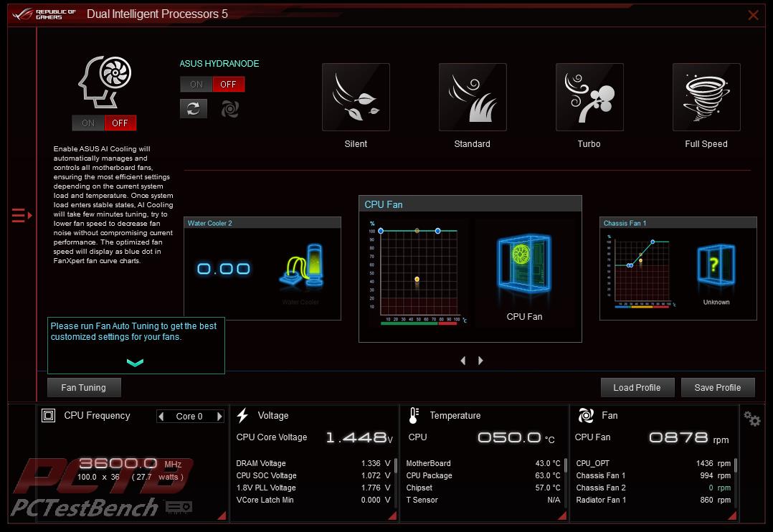Click the Unknown chassis fan case image

pos(716,265)
